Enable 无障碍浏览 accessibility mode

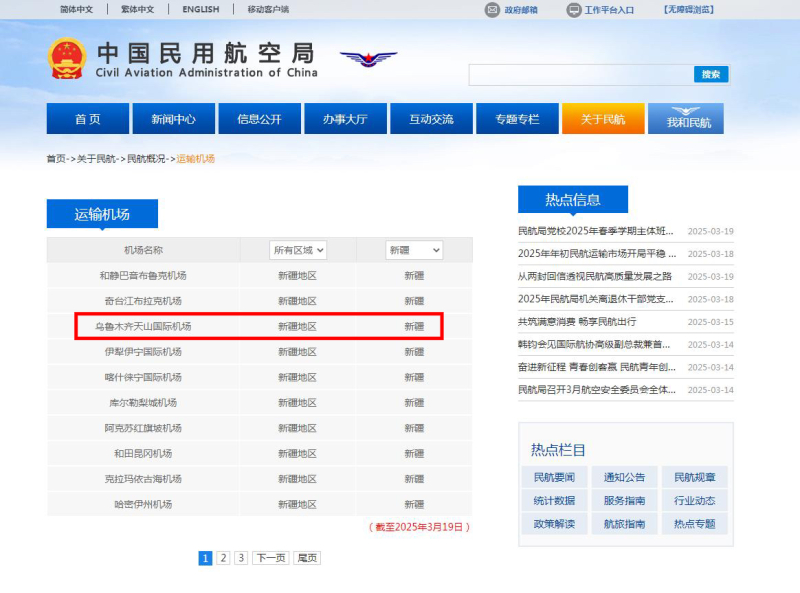(688, 9)
